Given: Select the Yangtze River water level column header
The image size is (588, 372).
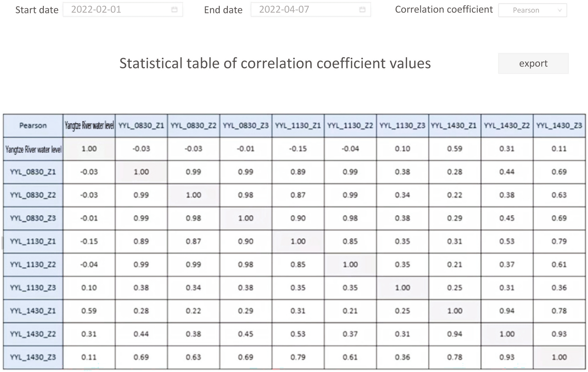Looking at the screenshot, I should point(89,126).
